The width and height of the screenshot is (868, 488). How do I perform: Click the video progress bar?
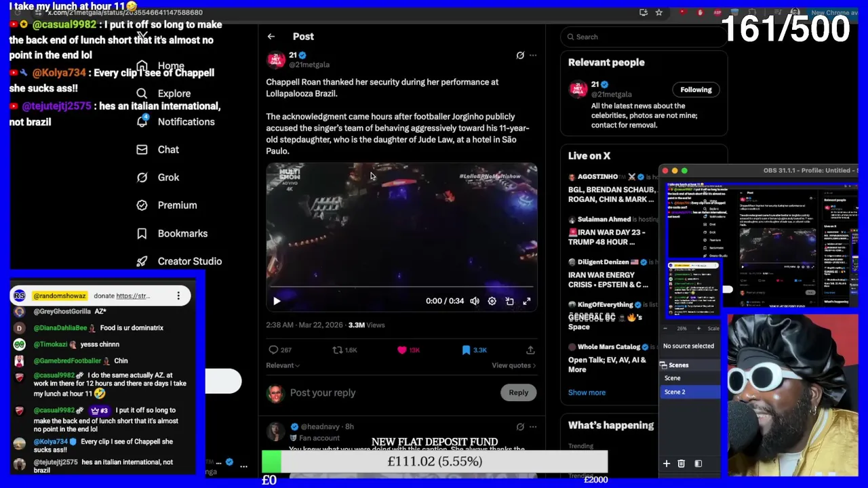(x=401, y=287)
